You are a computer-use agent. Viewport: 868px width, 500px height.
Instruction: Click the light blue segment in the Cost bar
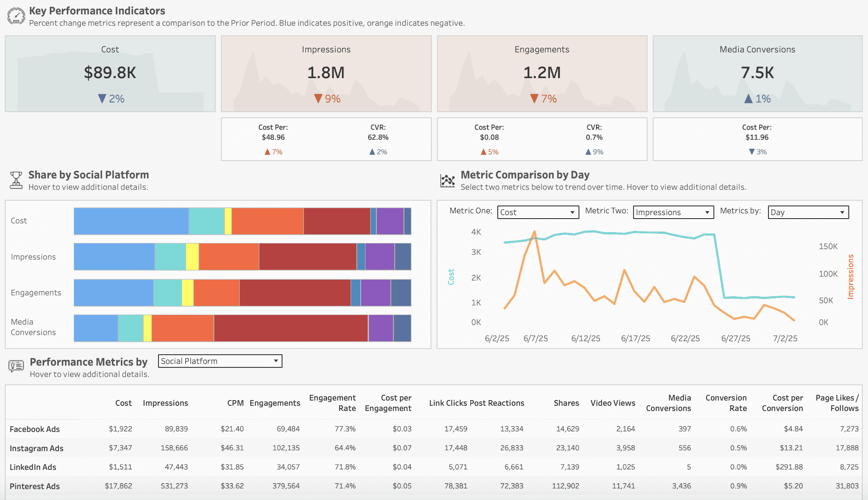[x=131, y=221]
